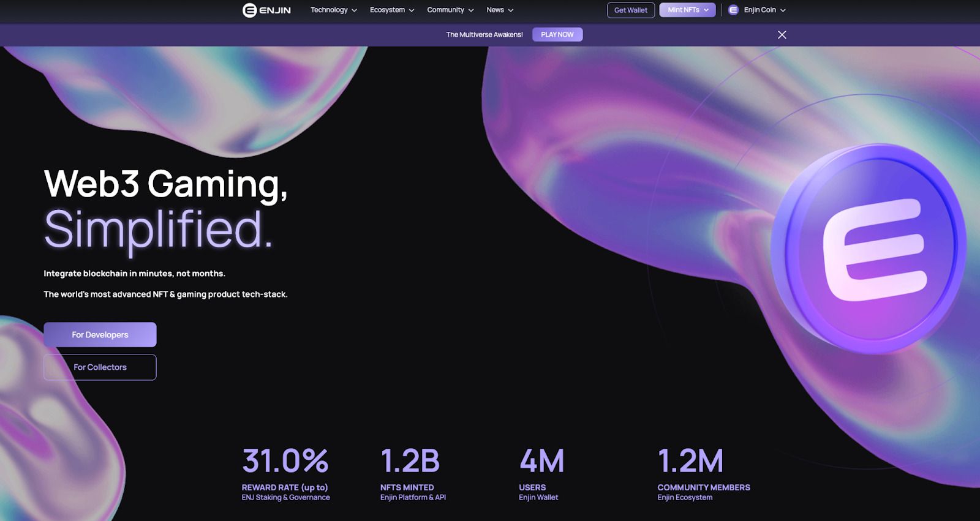This screenshot has width=980, height=521.
Task: Open the Community dropdown chevron
Action: 471,10
